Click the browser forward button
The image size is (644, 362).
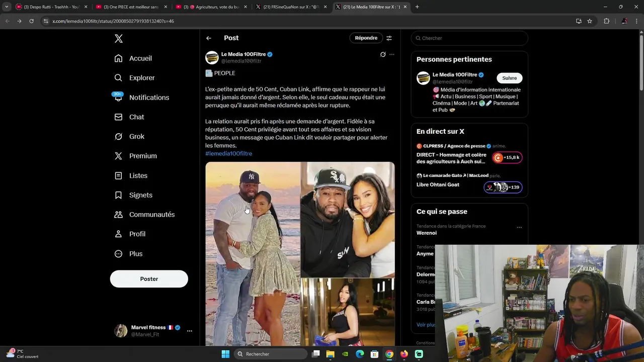point(19,21)
